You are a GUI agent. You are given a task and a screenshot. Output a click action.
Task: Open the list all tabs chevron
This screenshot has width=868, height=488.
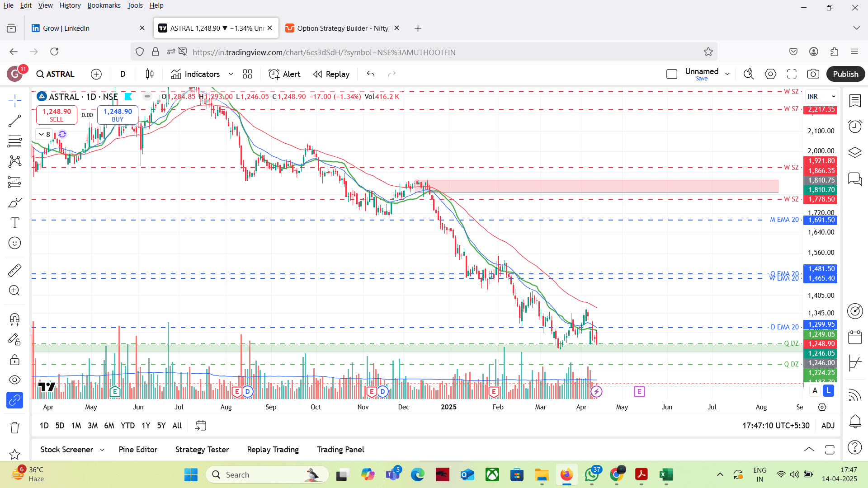point(856,28)
